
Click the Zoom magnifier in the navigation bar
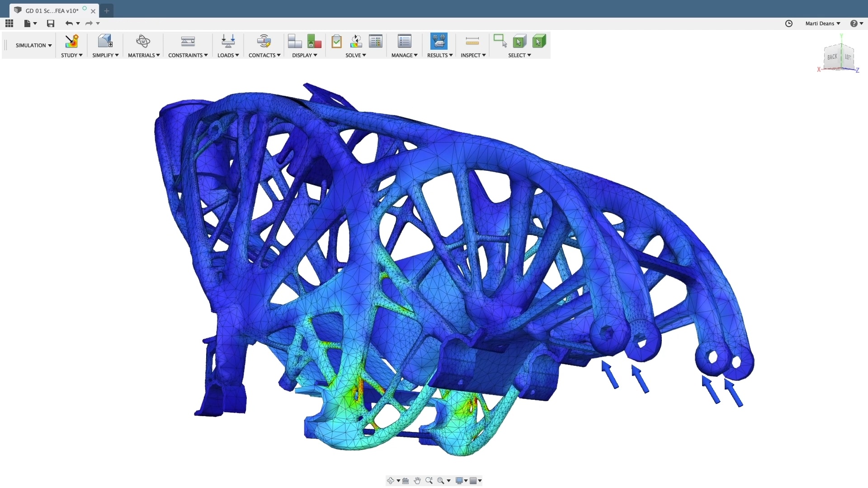tap(429, 480)
